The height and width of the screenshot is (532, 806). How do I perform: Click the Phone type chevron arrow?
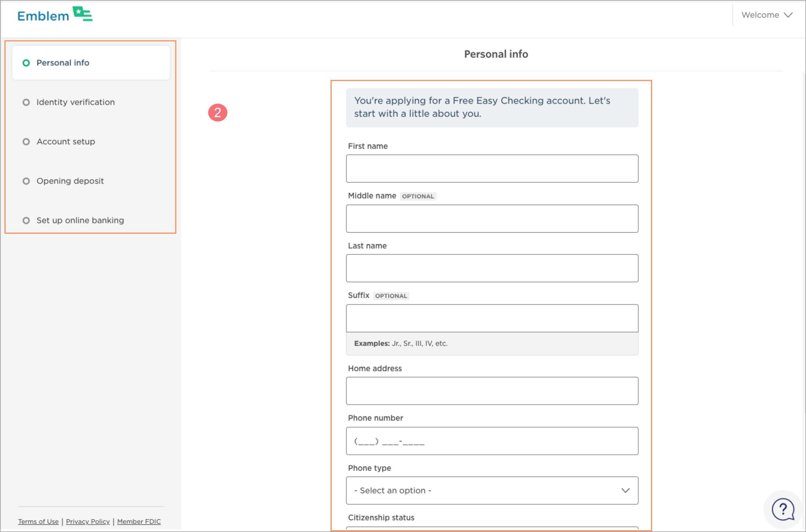coord(625,491)
